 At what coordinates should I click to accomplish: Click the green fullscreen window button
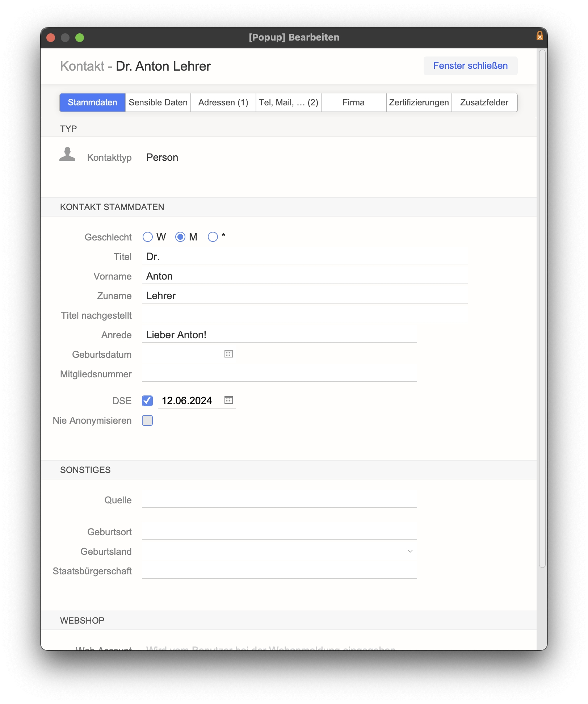click(80, 38)
